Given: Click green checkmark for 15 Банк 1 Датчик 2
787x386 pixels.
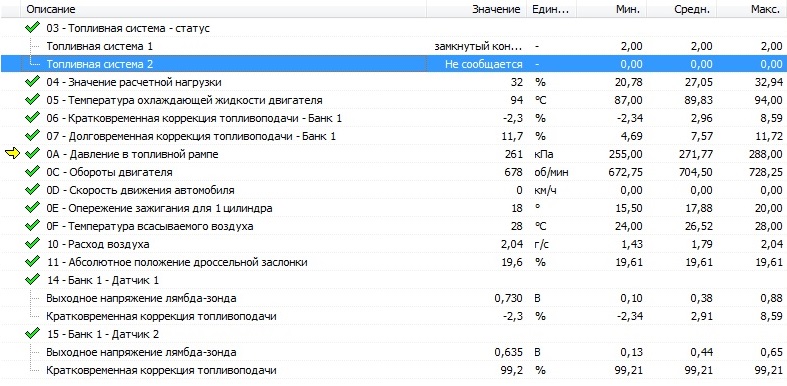Looking at the screenshot, I should [32, 334].
